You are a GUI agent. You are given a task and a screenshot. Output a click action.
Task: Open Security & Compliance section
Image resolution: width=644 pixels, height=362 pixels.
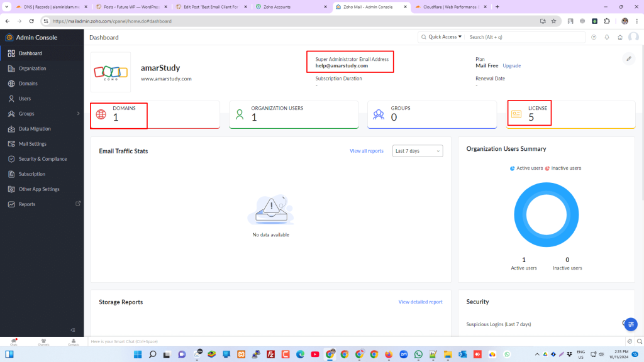tap(42, 159)
